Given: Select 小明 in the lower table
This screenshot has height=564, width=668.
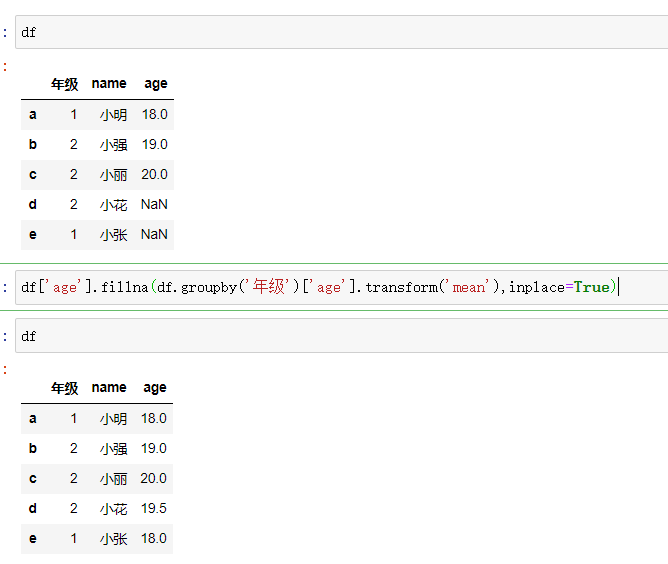Looking at the screenshot, I should pyautogui.click(x=113, y=419).
